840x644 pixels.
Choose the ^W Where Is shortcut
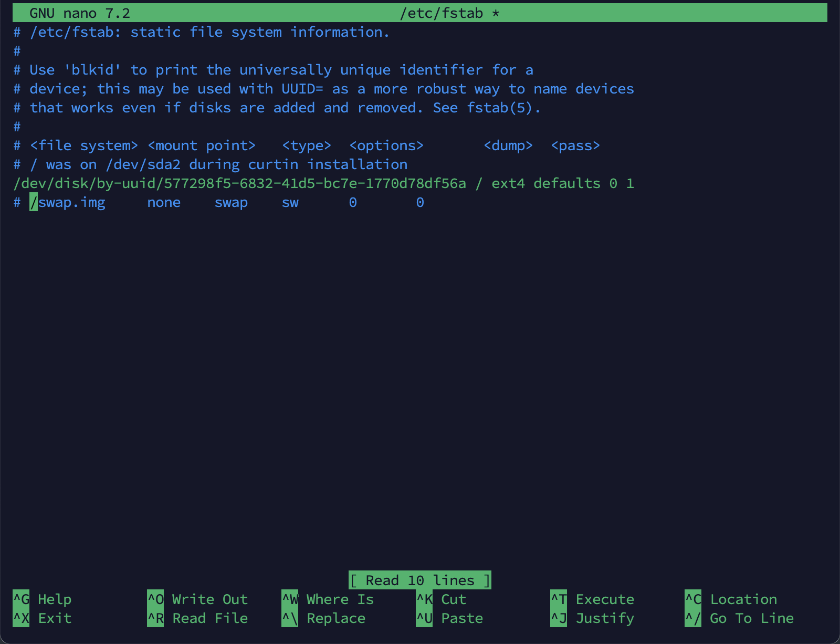(328, 599)
